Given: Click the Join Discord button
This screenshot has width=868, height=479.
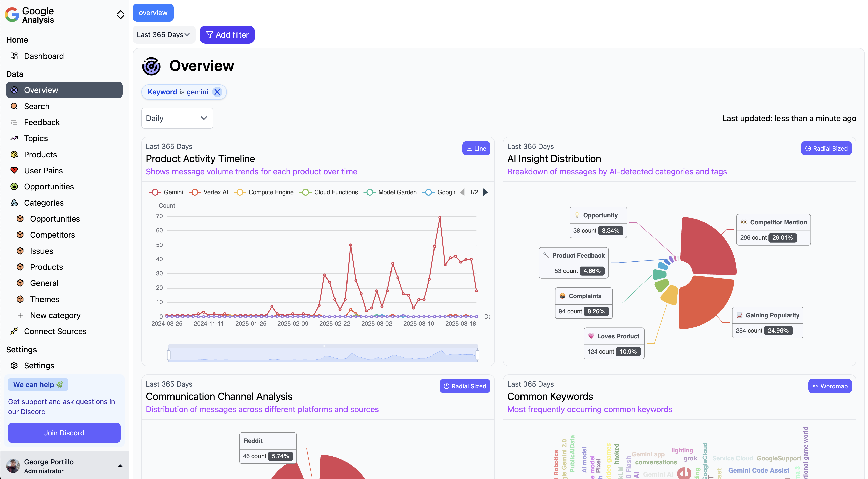Looking at the screenshot, I should [64, 433].
